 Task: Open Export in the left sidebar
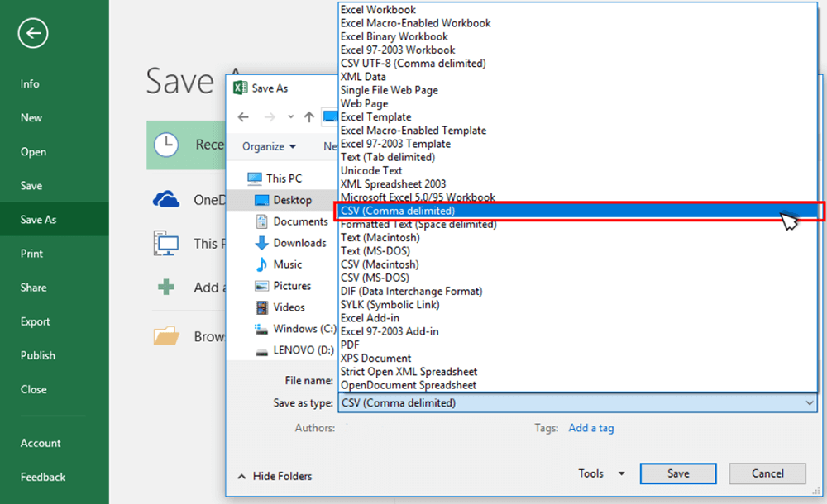36,321
